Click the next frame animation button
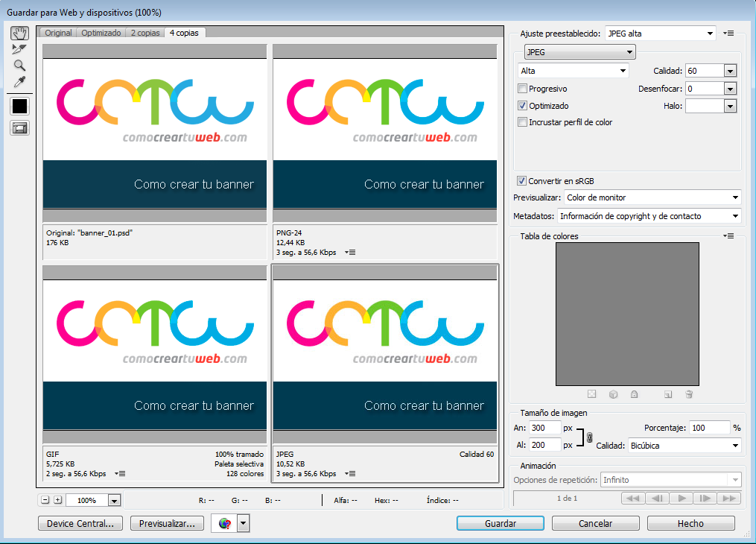This screenshot has width=756, height=544. 705,499
